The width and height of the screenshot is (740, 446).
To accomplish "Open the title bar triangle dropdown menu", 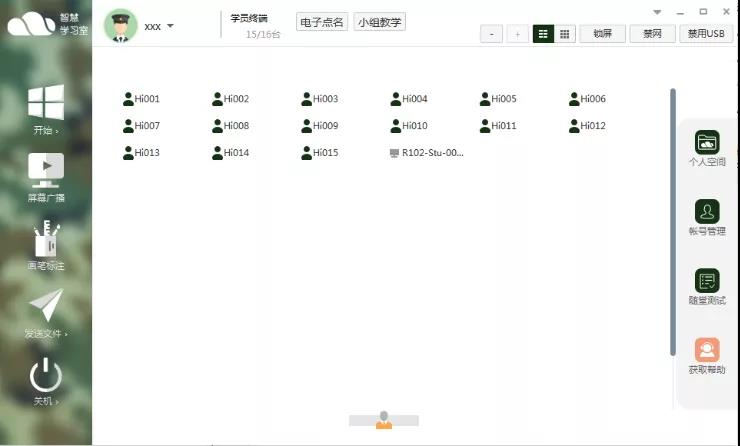I will point(657,12).
